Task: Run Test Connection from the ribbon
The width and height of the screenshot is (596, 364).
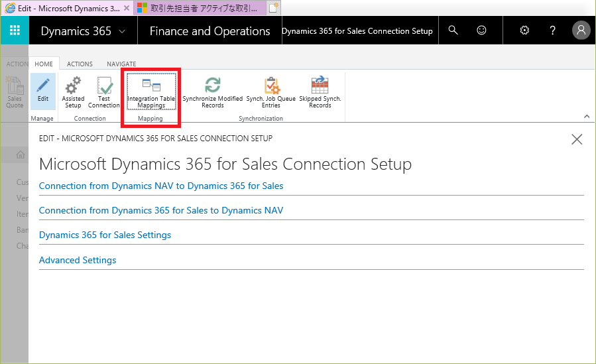Action: pyautogui.click(x=104, y=92)
